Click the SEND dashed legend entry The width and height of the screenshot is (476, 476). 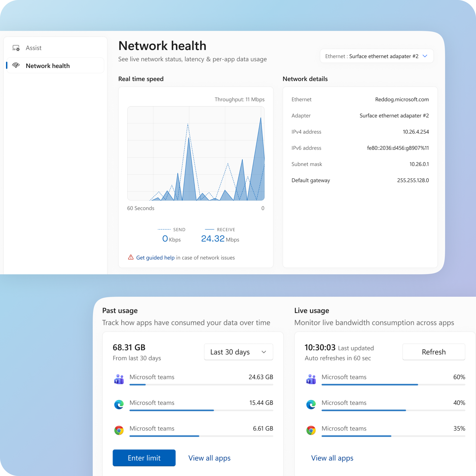[x=172, y=230]
